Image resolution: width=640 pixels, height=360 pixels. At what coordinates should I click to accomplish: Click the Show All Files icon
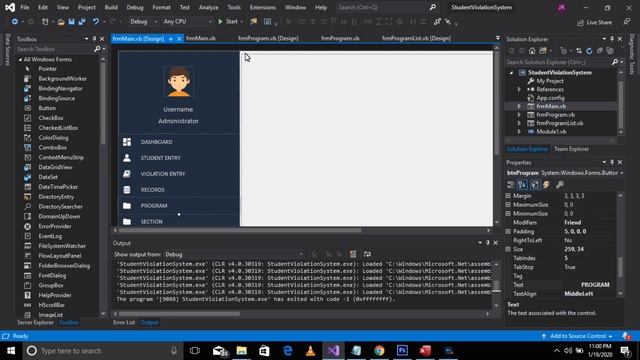pos(610,51)
